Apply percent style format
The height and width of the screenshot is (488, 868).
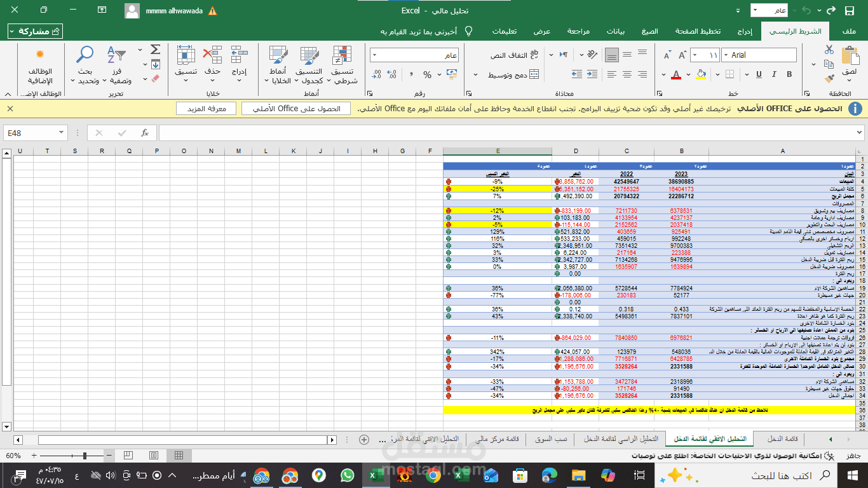427,74
